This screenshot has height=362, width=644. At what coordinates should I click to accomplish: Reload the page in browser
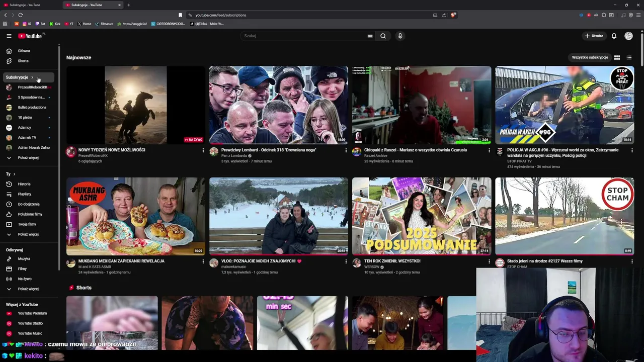(20, 15)
